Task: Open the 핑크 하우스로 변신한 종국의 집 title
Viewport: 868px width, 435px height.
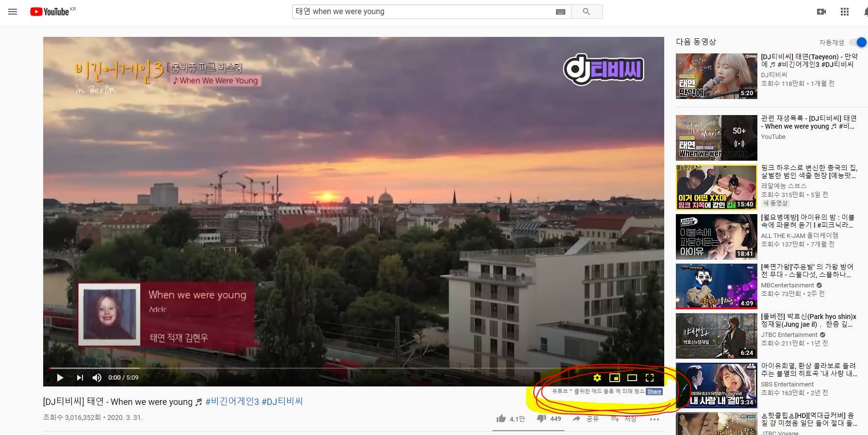Action: coord(809,172)
